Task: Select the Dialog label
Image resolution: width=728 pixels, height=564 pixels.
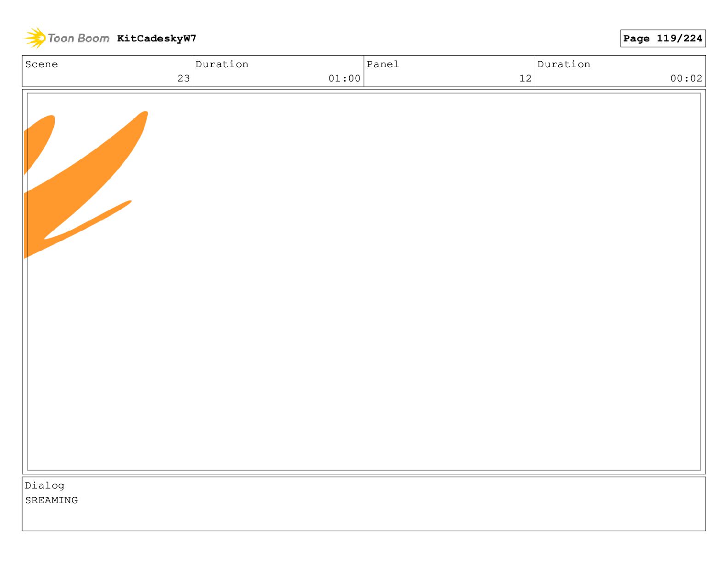Action: pyautogui.click(x=45, y=486)
